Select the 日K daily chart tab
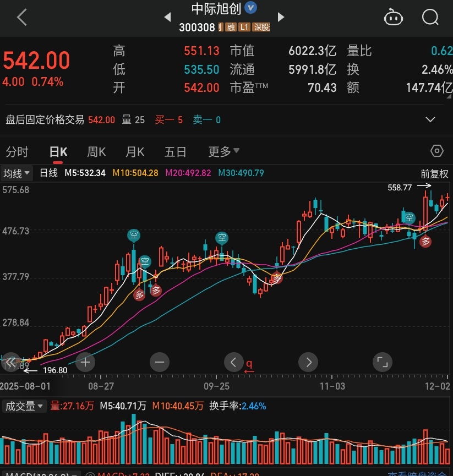Viewport: 453px width, 476px height. 58,151
